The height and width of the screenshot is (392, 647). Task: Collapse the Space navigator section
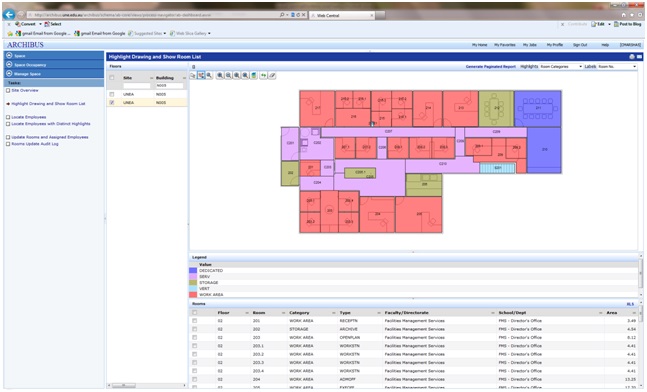pos(9,55)
